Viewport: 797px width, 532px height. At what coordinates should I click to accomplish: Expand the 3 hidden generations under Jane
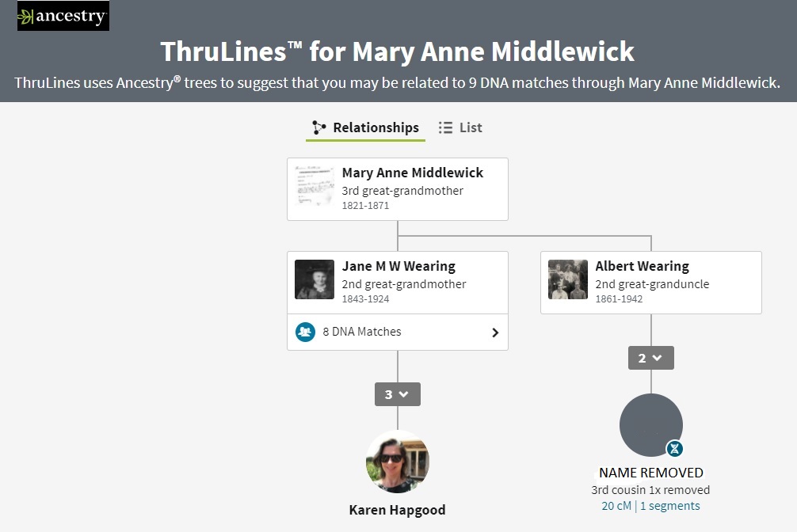click(x=397, y=394)
